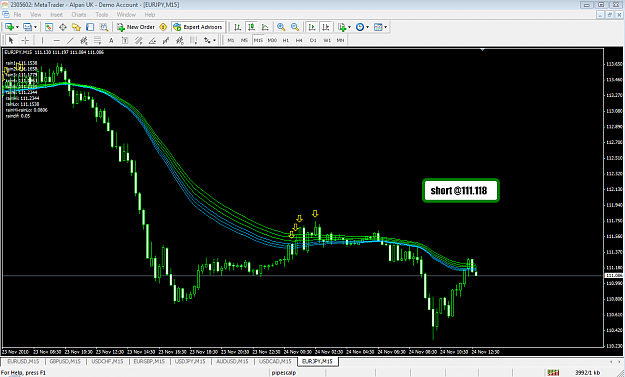Switch to USDCHF,M15 chart tab

pos(107,361)
